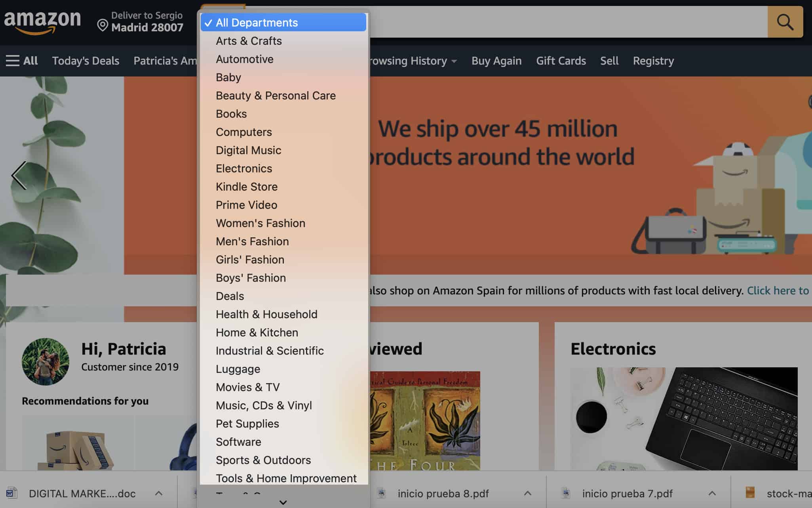The image size is (812, 508).
Task: Click the down chevron to scroll department list
Action: (x=283, y=502)
